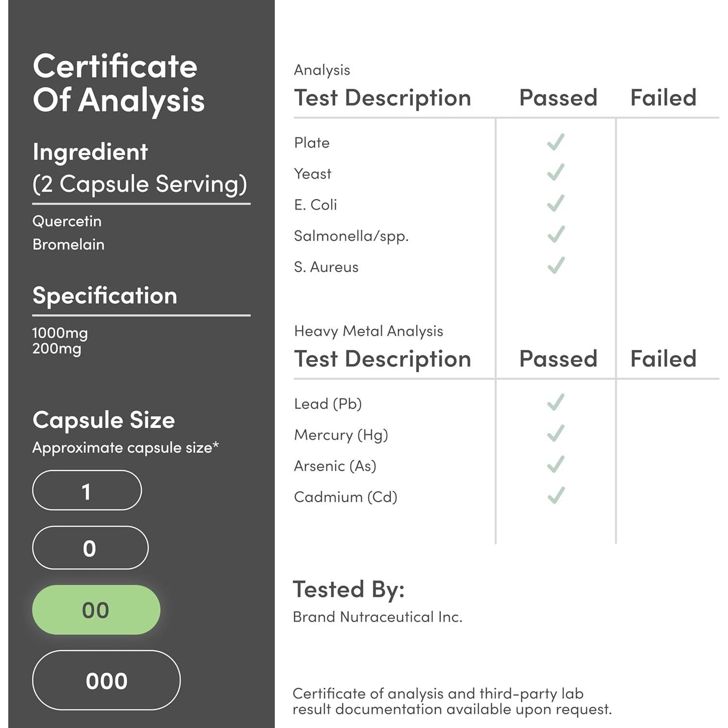Click the Lead (Pb) passed checkmark
728x728 pixels.
click(x=556, y=403)
